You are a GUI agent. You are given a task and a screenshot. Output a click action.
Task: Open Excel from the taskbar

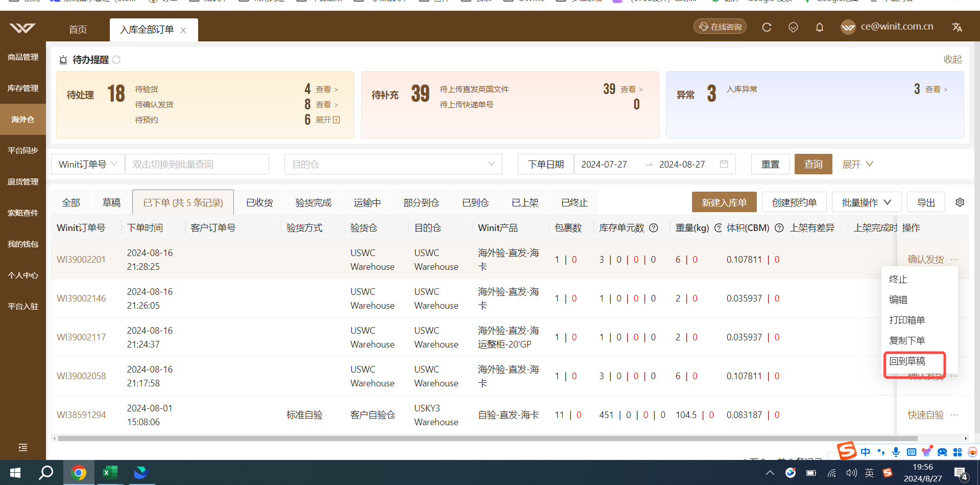[110, 473]
